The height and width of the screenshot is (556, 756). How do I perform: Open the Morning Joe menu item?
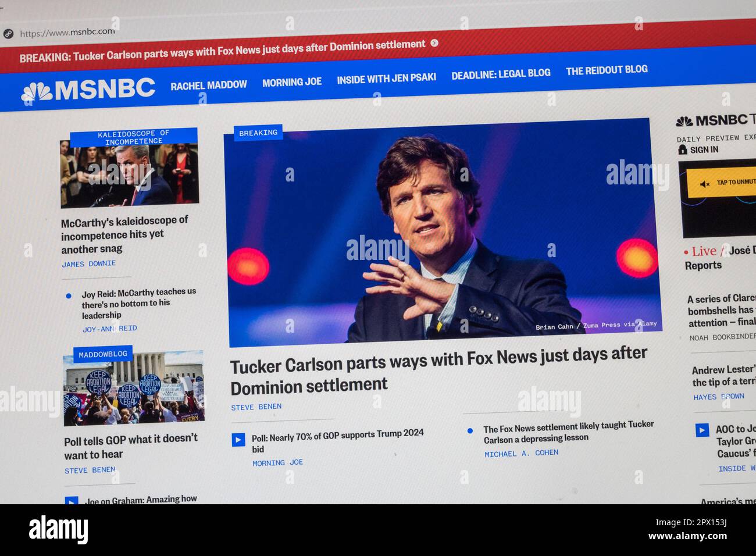292,82
